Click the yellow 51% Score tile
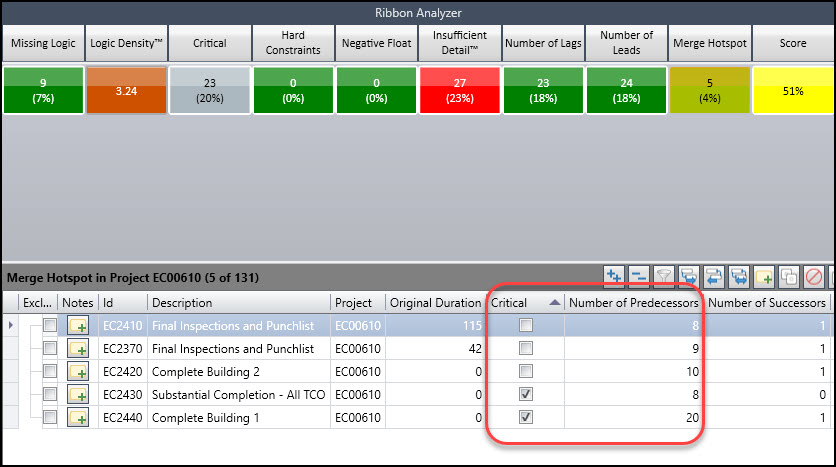This screenshot has height=467, width=836. tap(793, 90)
